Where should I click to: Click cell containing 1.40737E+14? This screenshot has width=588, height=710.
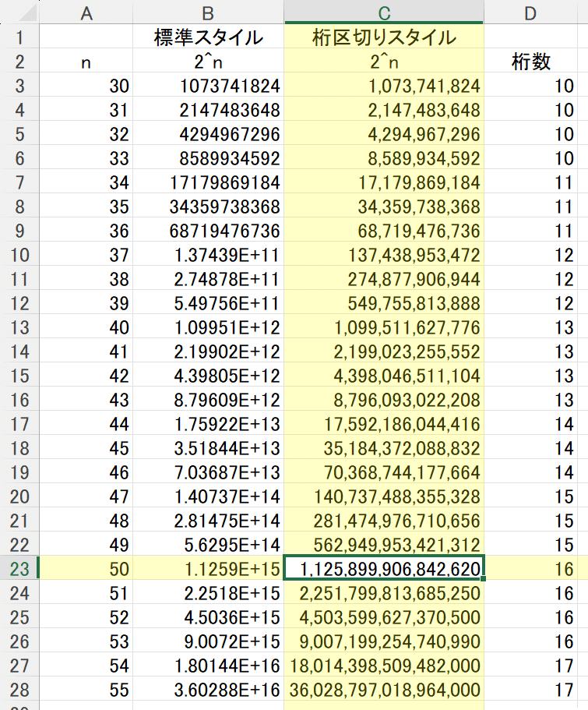(x=208, y=496)
